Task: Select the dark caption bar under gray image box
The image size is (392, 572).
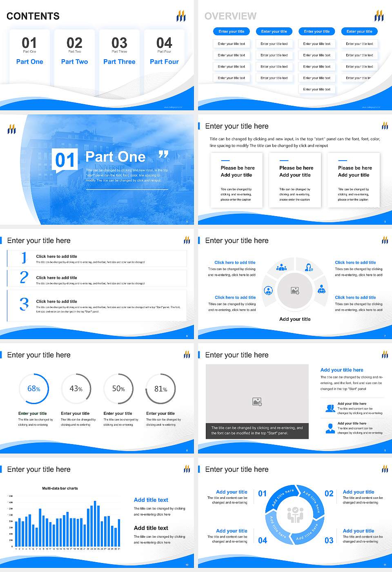Action: click(x=257, y=431)
